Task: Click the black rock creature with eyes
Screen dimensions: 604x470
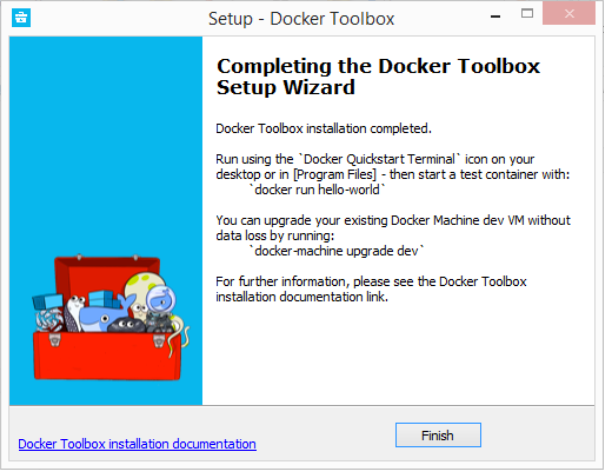Action: coord(126,325)
